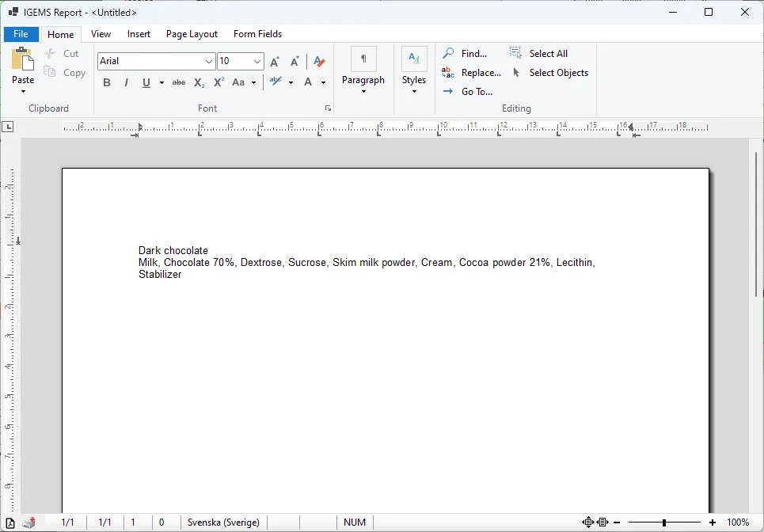Click the Shrink Font icon
This screenshot has width=764, height=532.
[x=295, y=62]
